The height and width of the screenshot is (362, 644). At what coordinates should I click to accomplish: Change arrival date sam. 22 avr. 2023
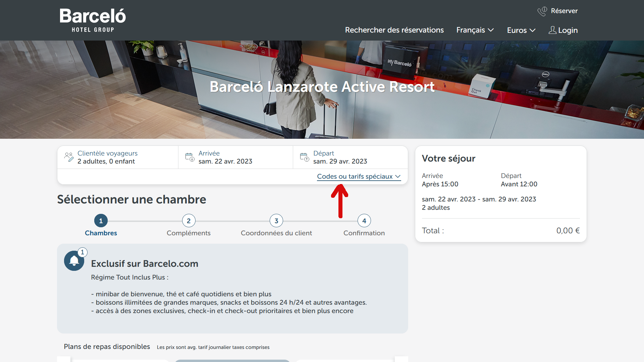click(x=235, y=157)
